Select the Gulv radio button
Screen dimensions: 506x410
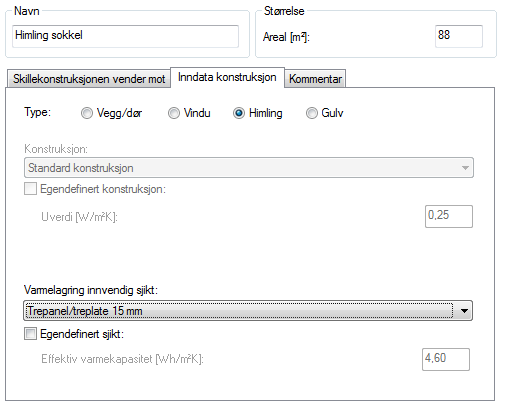click(x=312, y=113)
